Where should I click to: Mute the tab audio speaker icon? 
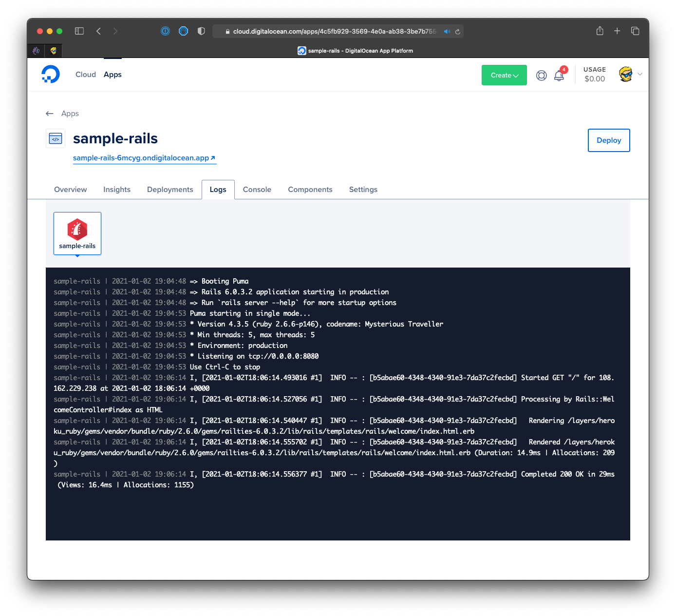(447, 32)
